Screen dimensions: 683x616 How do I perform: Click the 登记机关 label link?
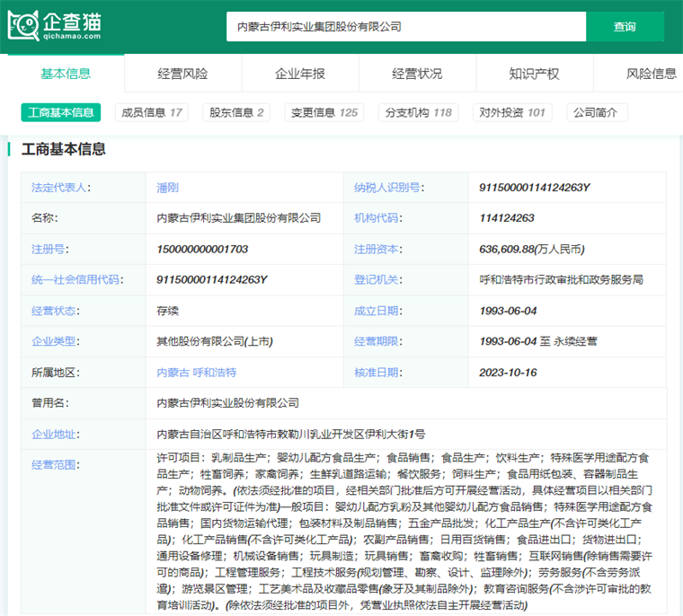[377, 279]
